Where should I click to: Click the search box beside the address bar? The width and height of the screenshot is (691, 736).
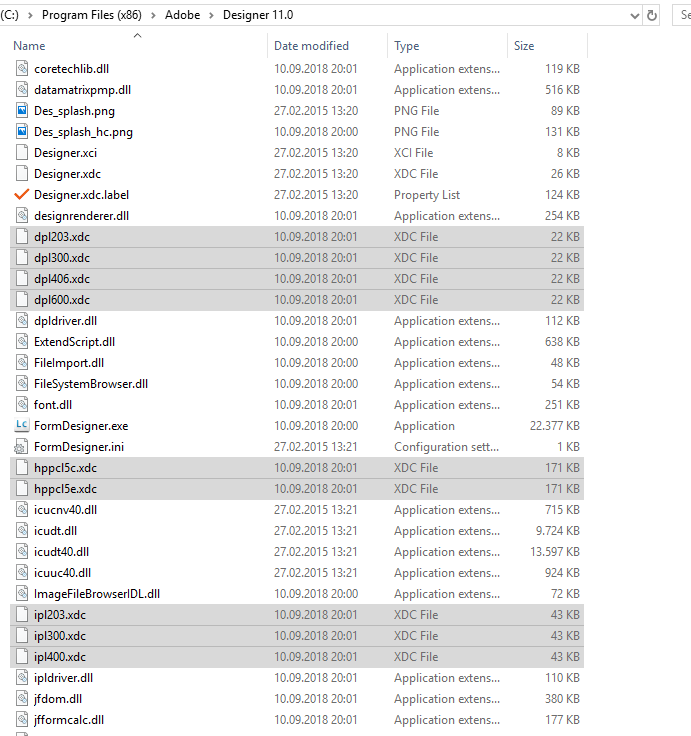tap(682, 15)
